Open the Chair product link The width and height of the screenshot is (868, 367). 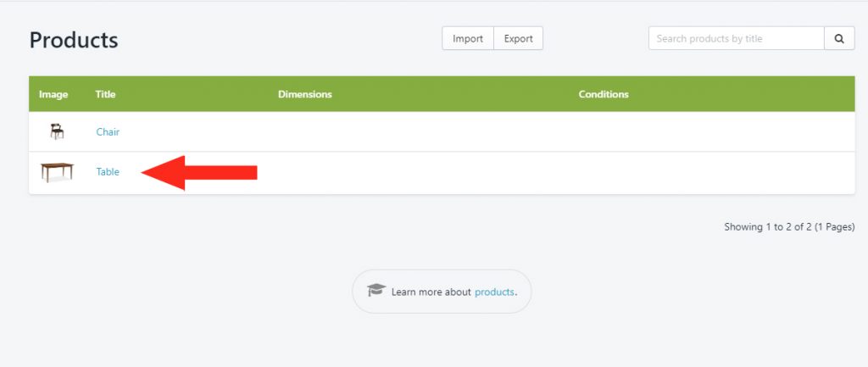[108, 131]
